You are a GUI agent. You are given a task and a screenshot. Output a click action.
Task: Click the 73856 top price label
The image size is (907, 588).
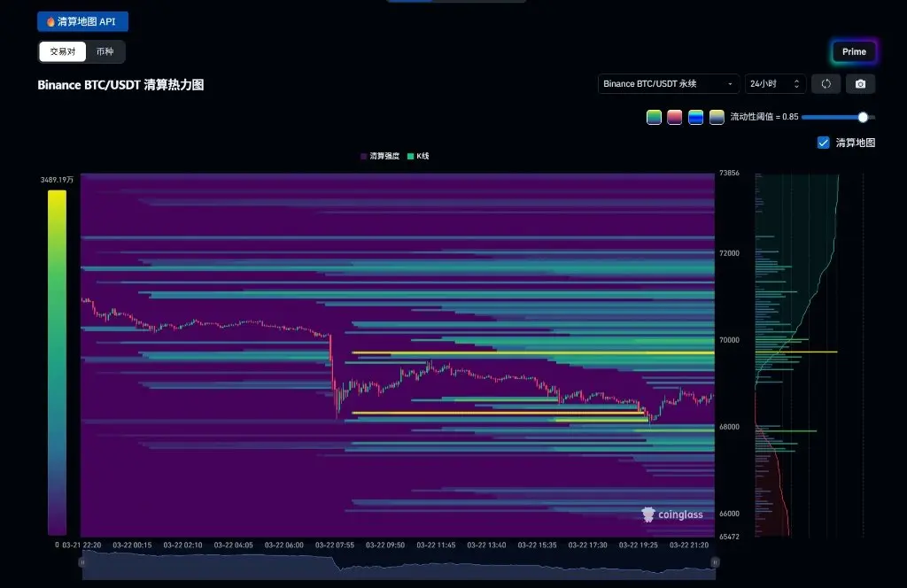pyautogui.click(x=729, y=173)
